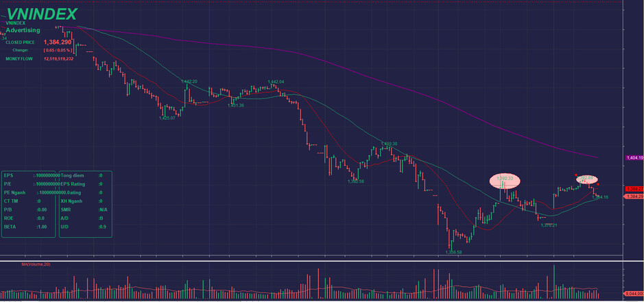Click the 1,410.30 peak label

coord(389,144)
